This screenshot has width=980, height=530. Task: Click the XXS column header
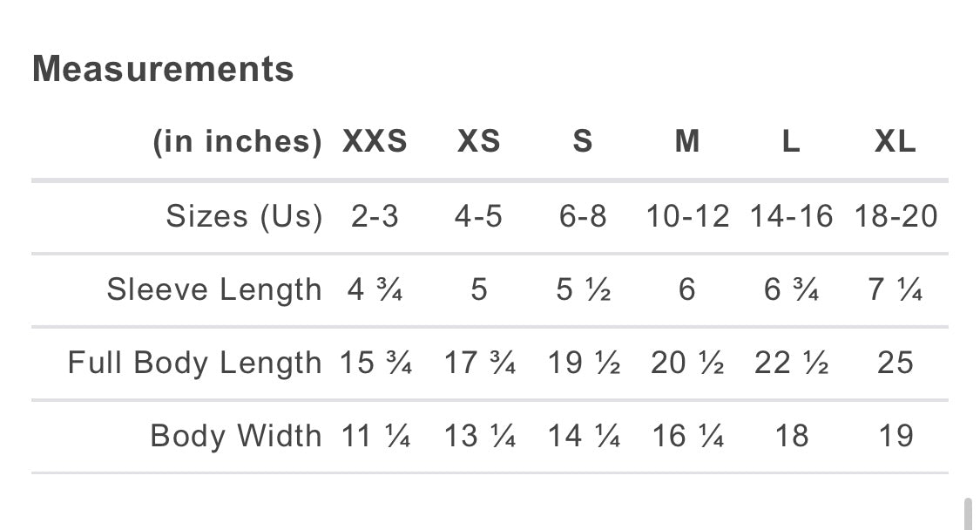click(x=375, y=141)
